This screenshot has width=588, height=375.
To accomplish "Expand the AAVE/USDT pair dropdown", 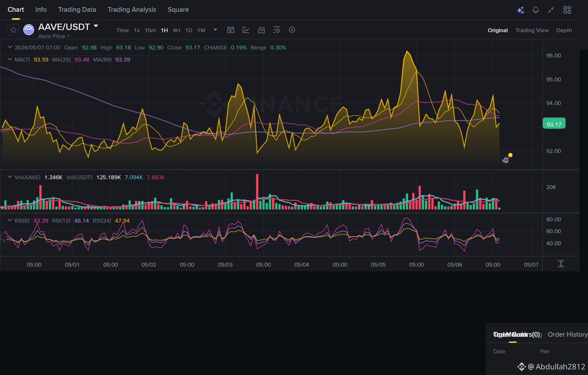I will [96, 26].
